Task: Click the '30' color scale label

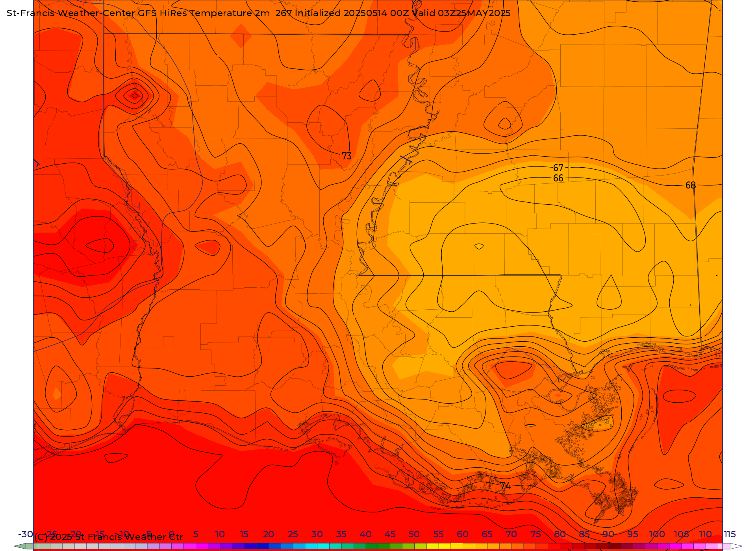Action: tap(317, 534)
